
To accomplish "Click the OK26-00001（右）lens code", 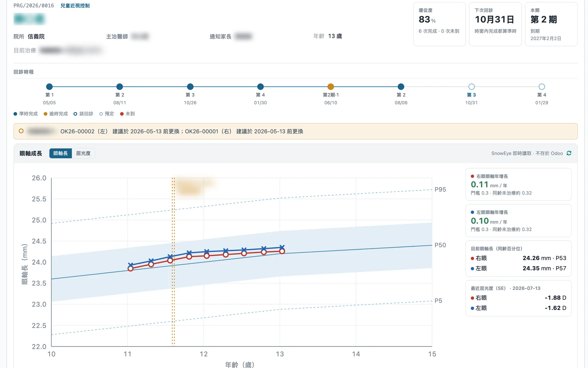I will pos(208,131).
